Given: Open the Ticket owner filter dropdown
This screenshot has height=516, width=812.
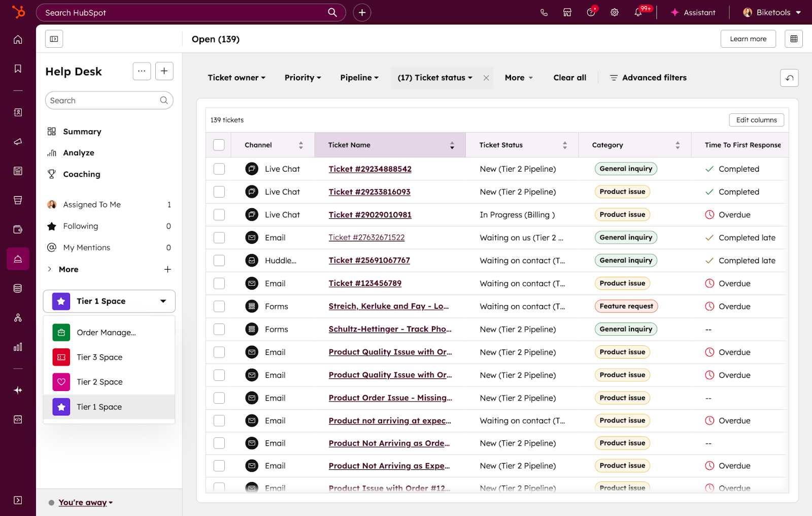Looking at the screenshot, I should pyautogui.click(x=236, y=78).
